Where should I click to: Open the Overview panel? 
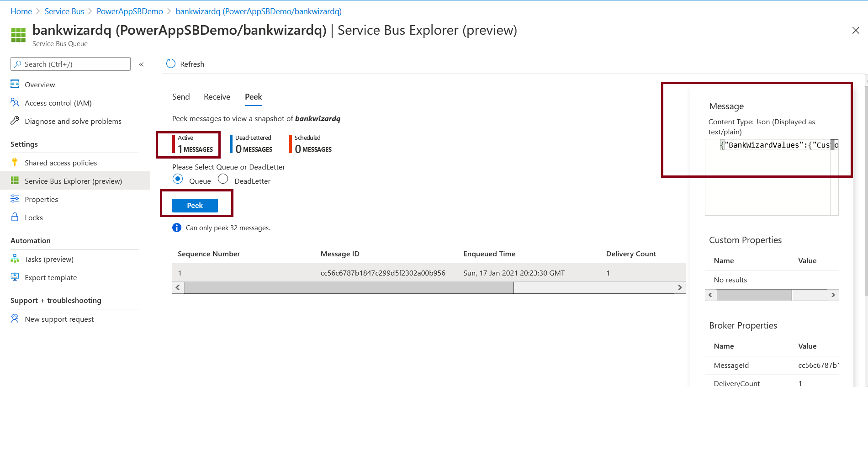click(40, 85)
